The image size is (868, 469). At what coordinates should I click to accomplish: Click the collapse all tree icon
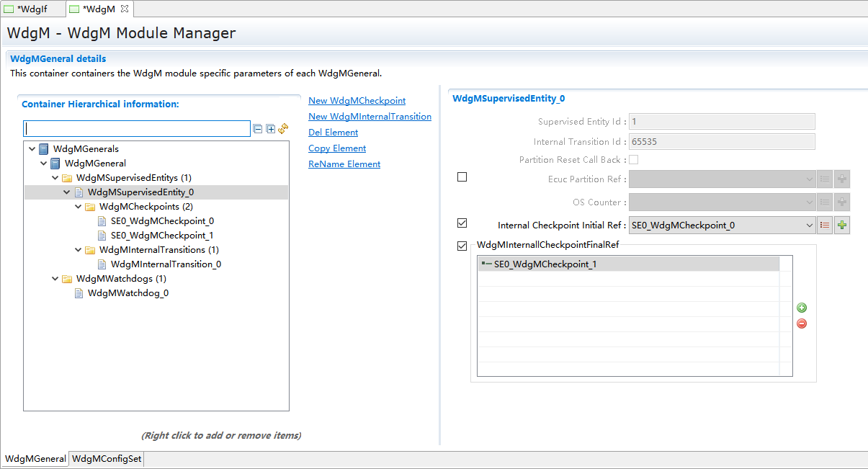(x=257, y=129)
